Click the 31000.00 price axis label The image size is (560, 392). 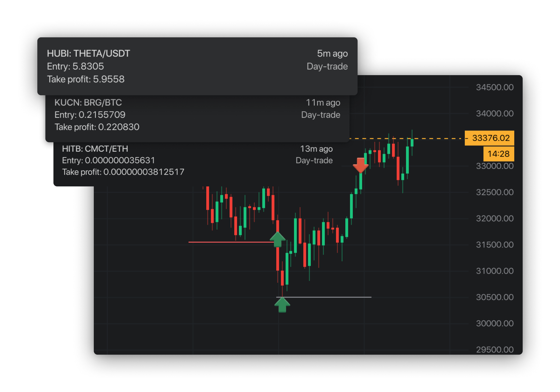[495, 271]
